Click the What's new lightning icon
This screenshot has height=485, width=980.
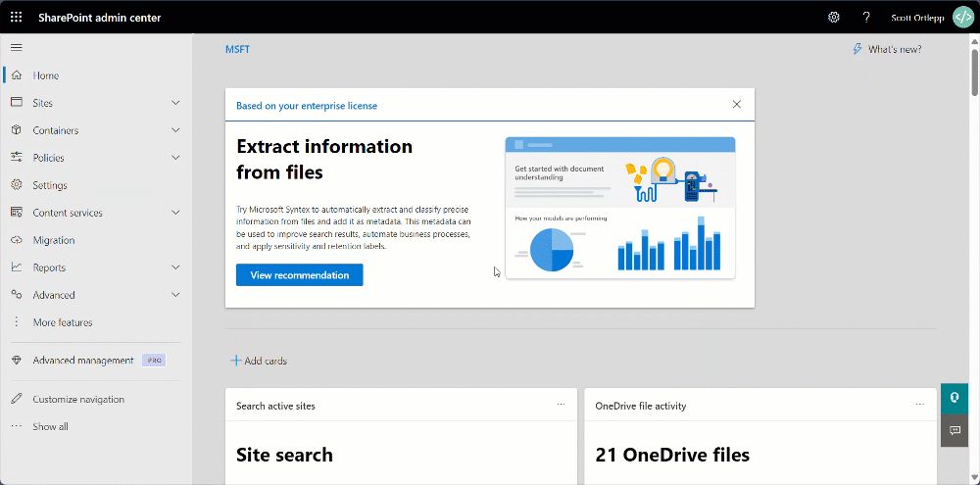(857, 49)
